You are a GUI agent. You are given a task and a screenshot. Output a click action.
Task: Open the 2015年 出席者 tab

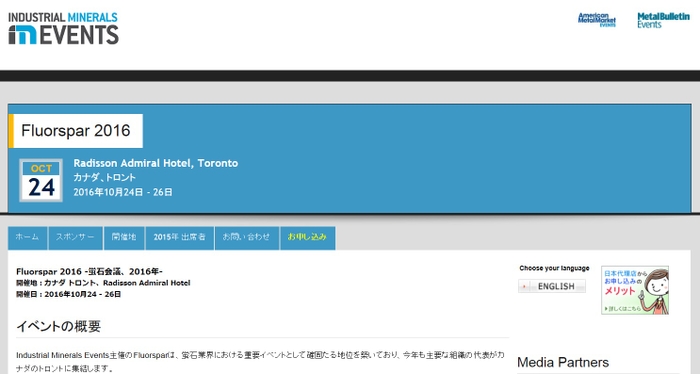pos(179,237)
